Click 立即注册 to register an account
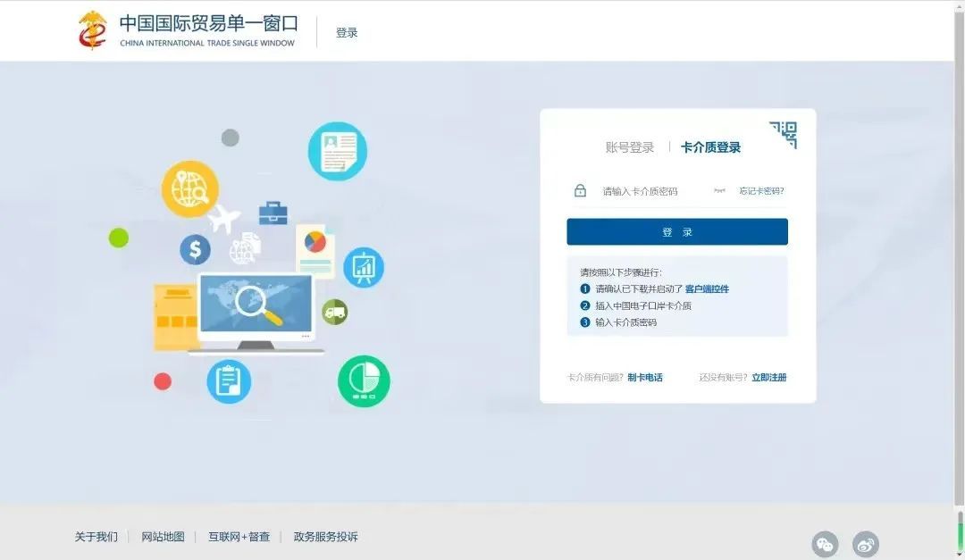This screenshot has width=965, height=560. tap(768, 378)
